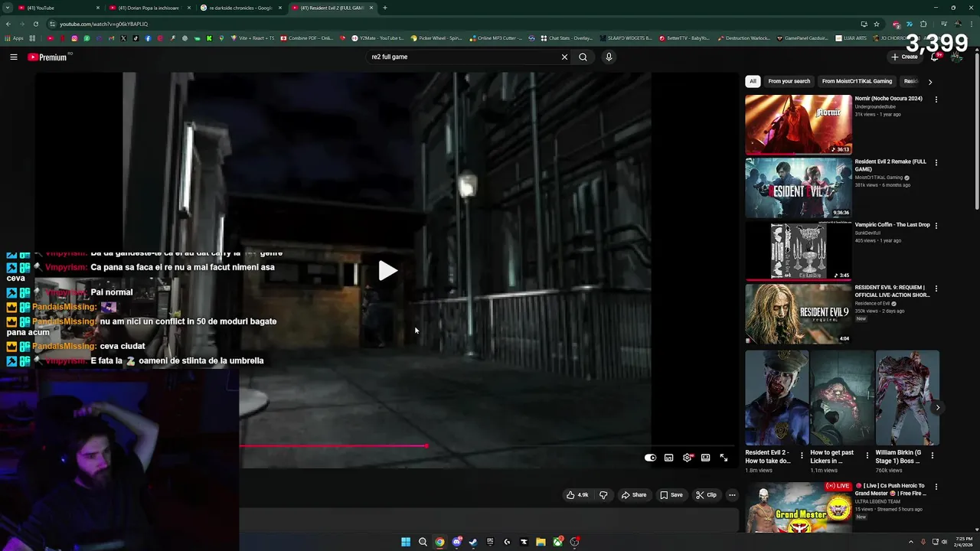Open more actions ellipsis below video

pos(732,495)
